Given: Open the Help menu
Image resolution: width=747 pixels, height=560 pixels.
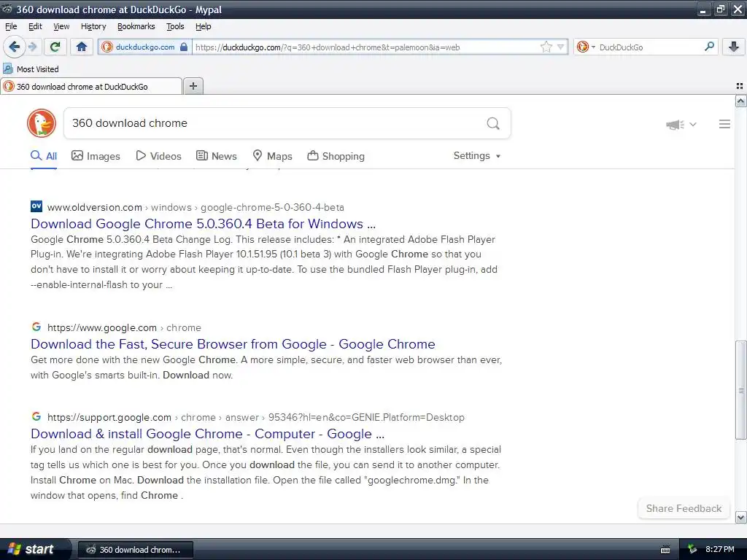Looking at the screenshot, I should coord(203,26).
